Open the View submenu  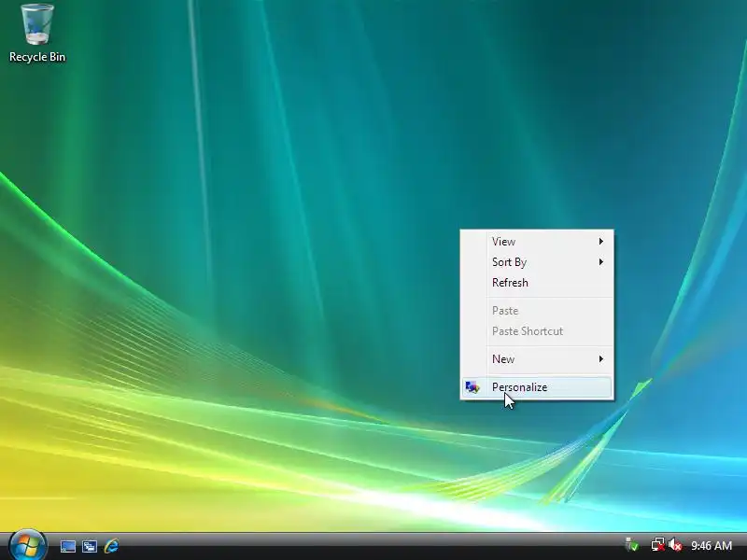[x=537, y=242]
